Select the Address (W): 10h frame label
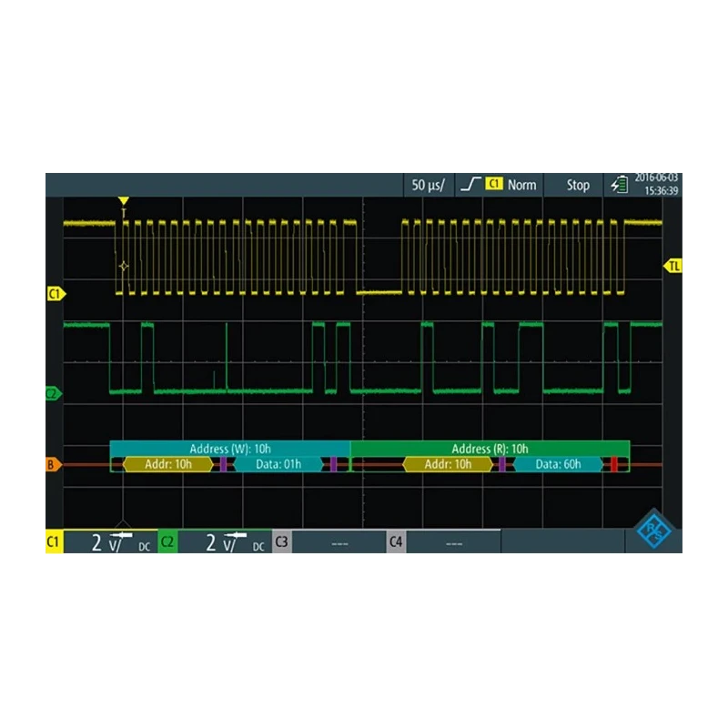 point(230,449)
